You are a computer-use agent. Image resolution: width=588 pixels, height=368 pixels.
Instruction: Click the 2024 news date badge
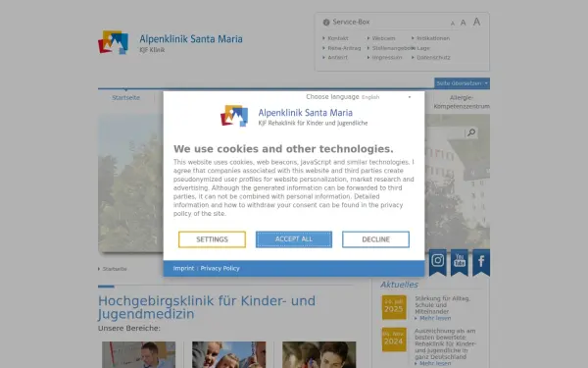tap(394, 340)
